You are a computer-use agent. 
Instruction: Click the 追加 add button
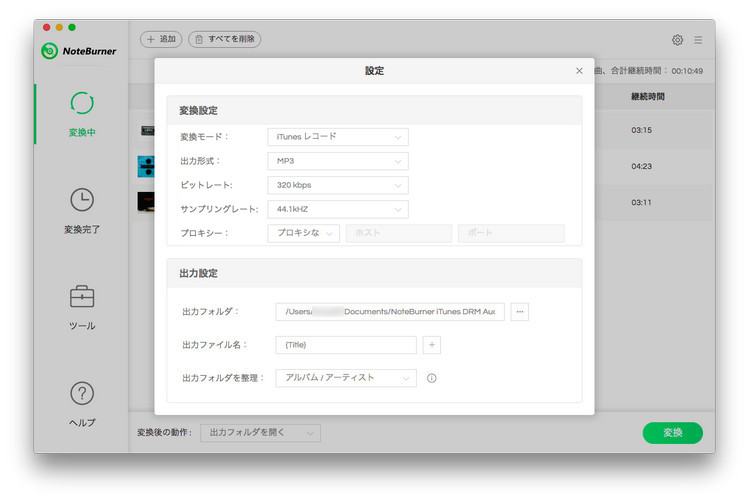[x=161, y=39]
